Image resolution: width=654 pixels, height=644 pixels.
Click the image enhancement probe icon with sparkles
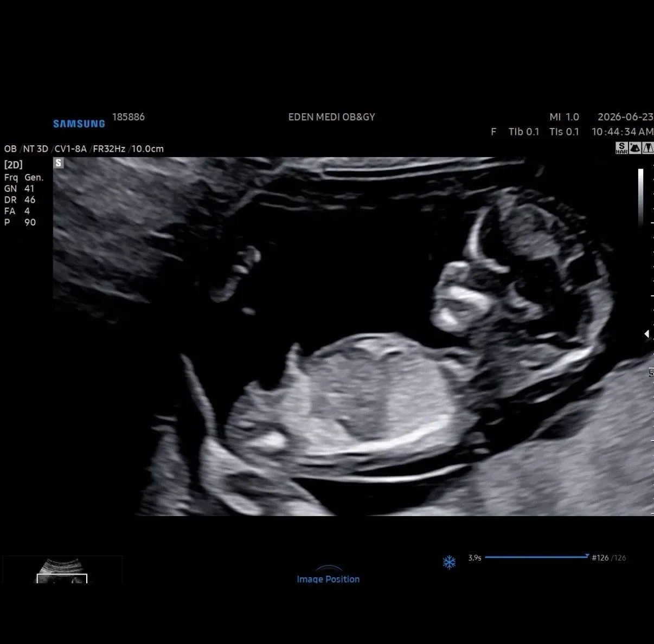pyautogui.click(x=635, y=148)
